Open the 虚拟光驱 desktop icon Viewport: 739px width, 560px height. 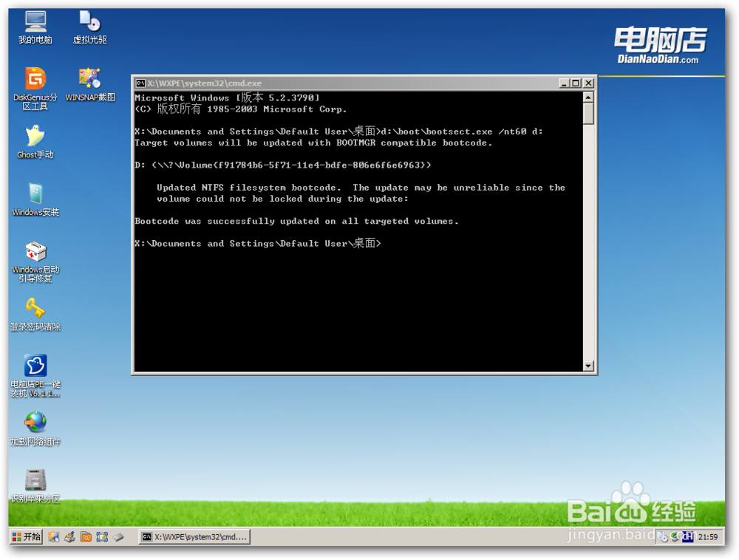pos(89,27)
